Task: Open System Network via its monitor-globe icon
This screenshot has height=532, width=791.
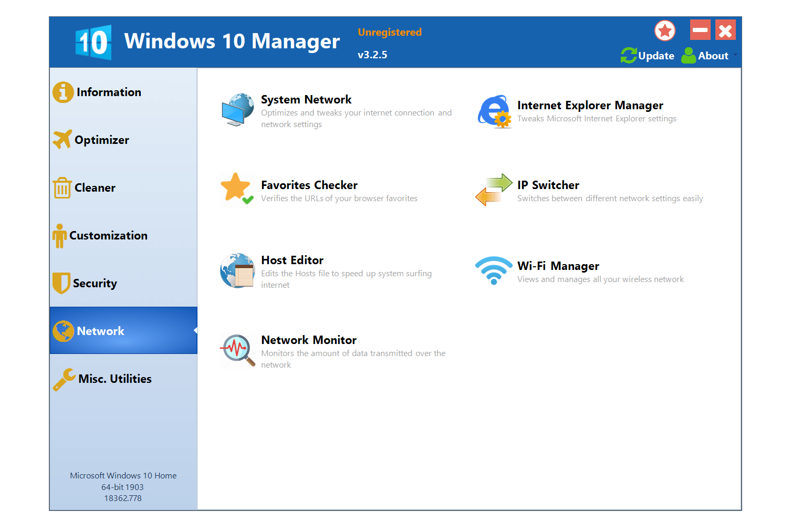Action: [237, 110]
